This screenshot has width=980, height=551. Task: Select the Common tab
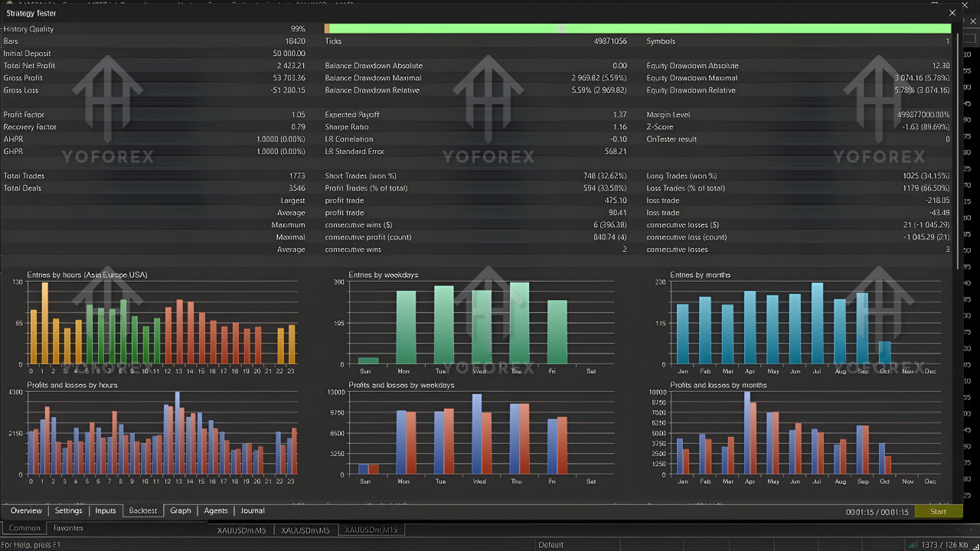[24, 528]
